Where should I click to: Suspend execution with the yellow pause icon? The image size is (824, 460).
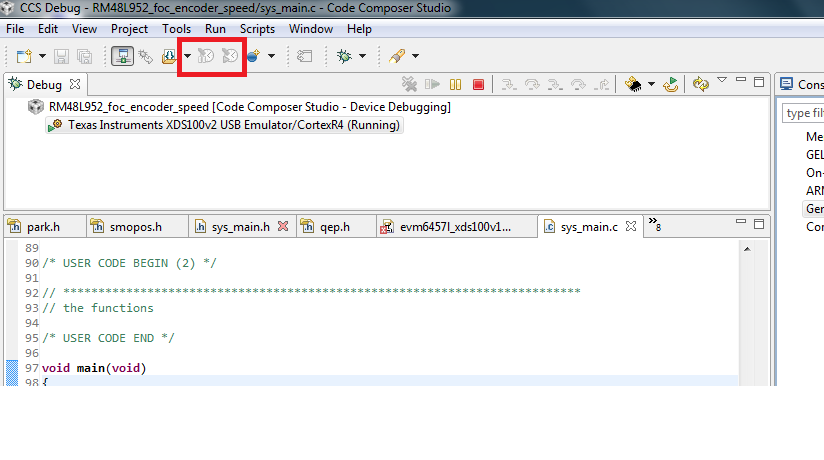(456, 84)
